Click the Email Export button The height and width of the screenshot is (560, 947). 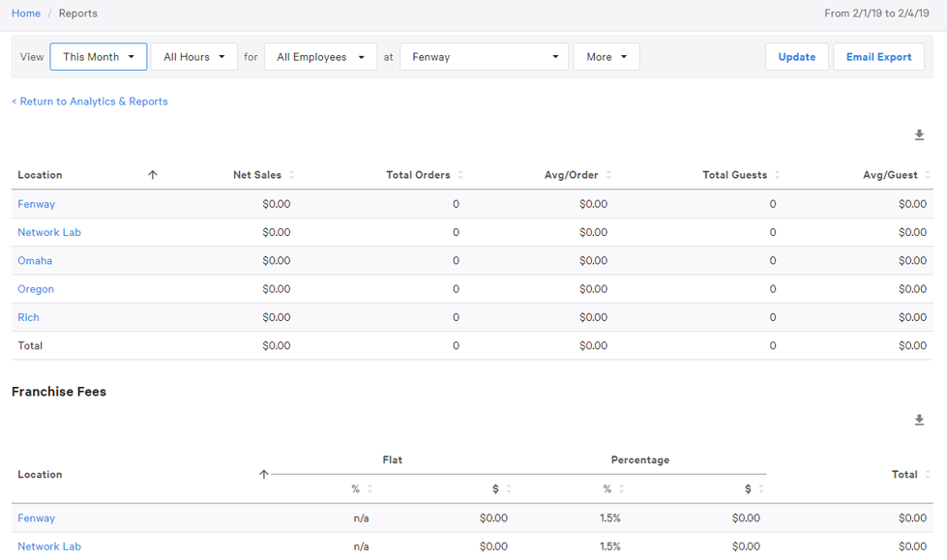(878, 56)
